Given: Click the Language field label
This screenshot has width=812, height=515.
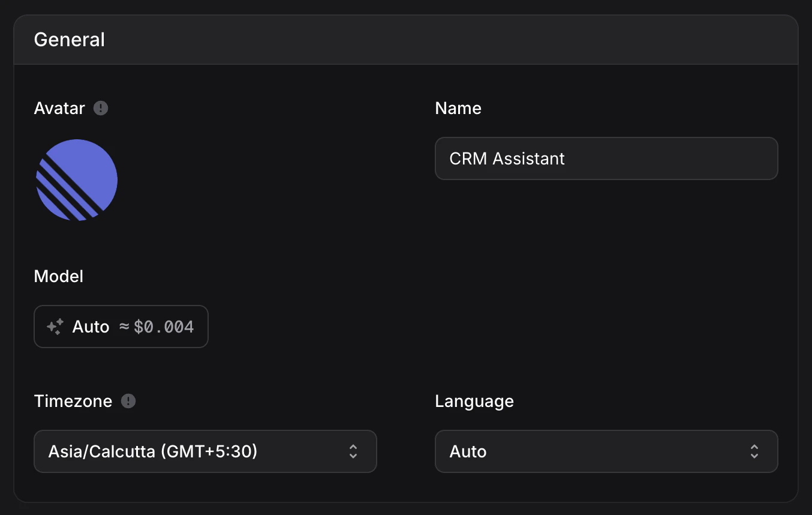Looking at the screenshot, I should coord(474,401).
